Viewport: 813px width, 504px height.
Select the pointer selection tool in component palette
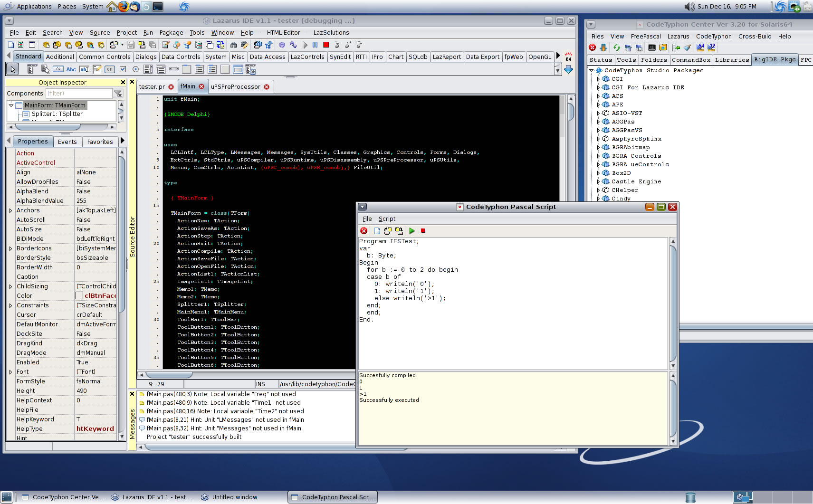point(12,69)
